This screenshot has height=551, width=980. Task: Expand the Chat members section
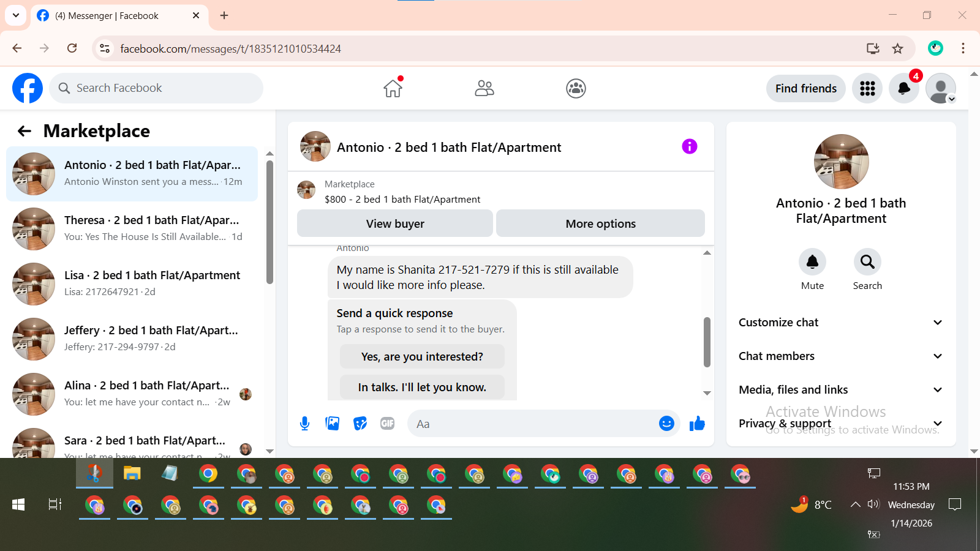(x=841, y=356)
